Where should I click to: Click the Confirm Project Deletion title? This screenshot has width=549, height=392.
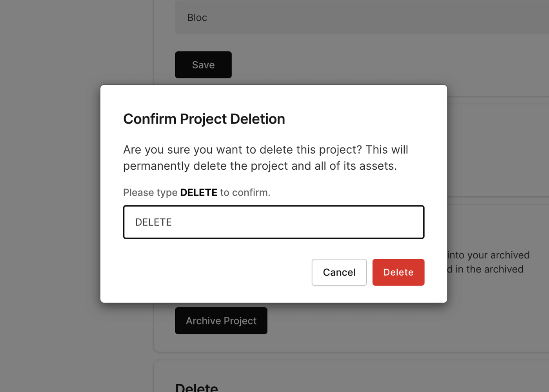coord(204,119)
